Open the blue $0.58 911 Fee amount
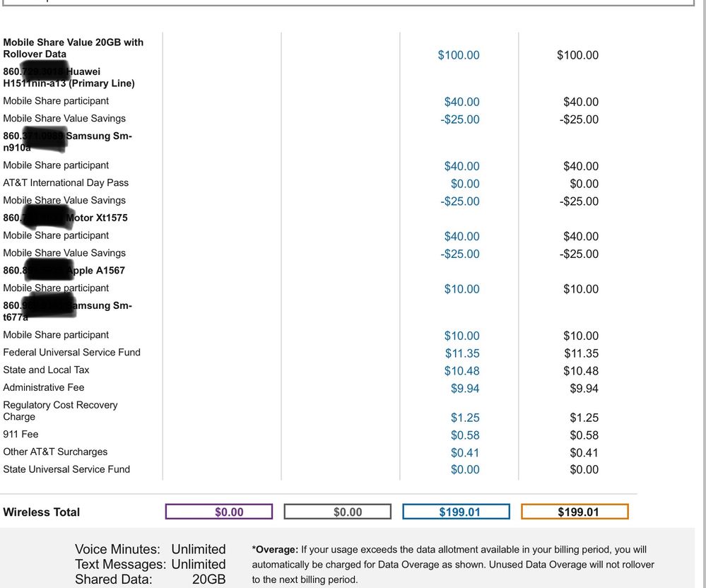The height and width of the screenshot is (588, 706). click(x=465, y=435)
